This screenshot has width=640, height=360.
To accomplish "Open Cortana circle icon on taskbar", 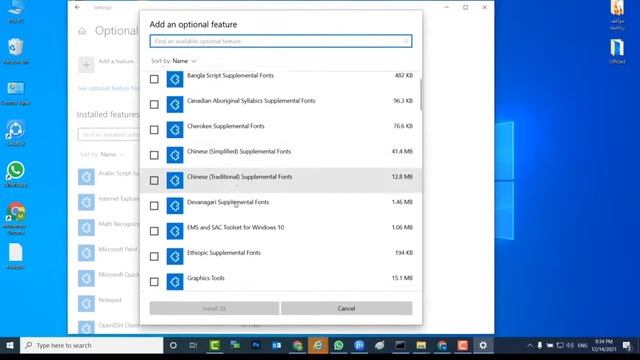I will [x=173, y=345].
